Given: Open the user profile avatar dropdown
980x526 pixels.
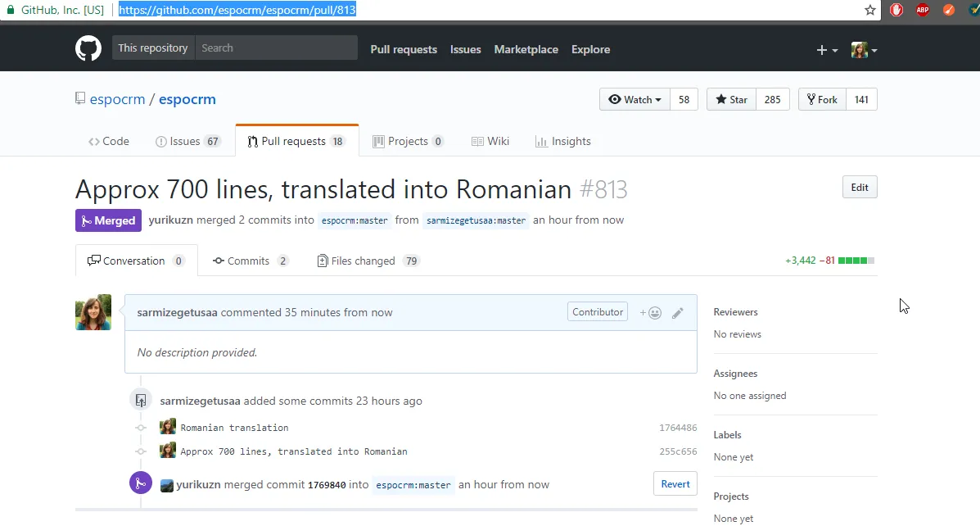Looking at the screenshot, I should click(865, 50).
